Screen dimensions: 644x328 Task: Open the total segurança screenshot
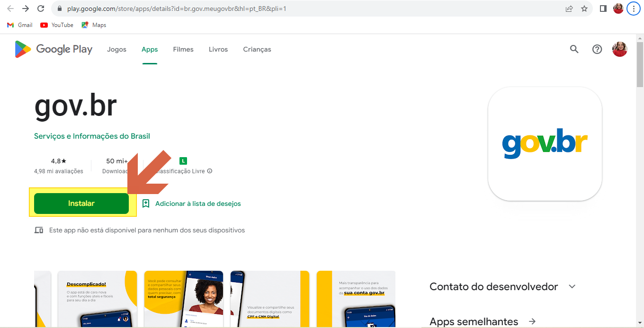coord(184,299)
